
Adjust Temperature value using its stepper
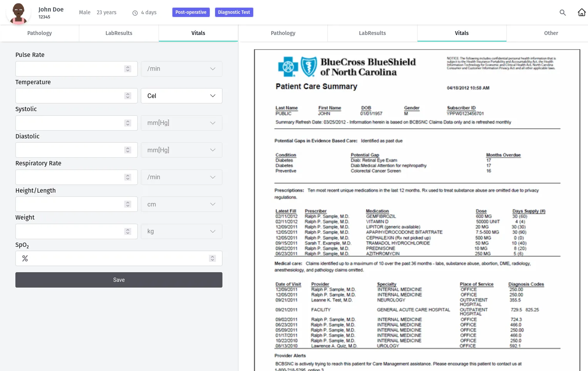coord(128,95)
